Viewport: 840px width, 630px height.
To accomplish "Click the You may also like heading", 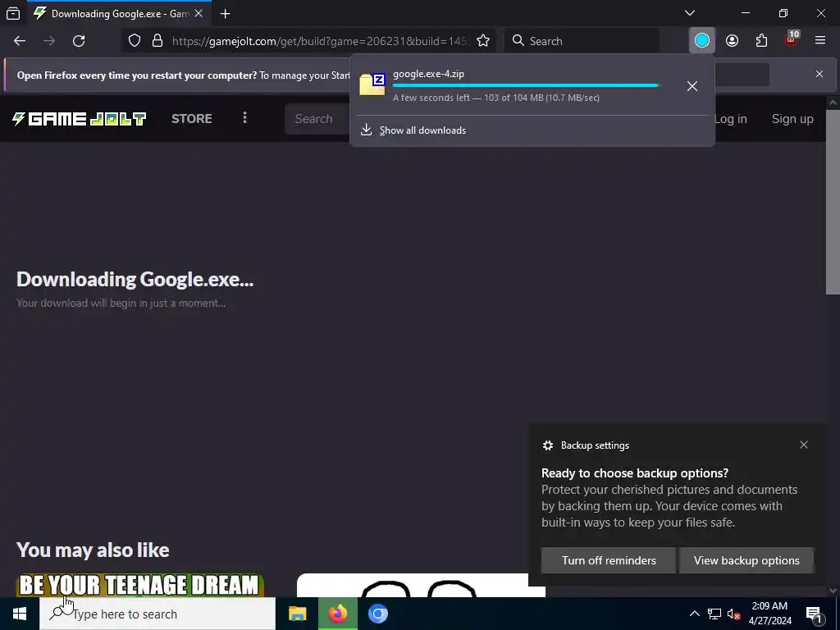I will [x=93, y=550].
